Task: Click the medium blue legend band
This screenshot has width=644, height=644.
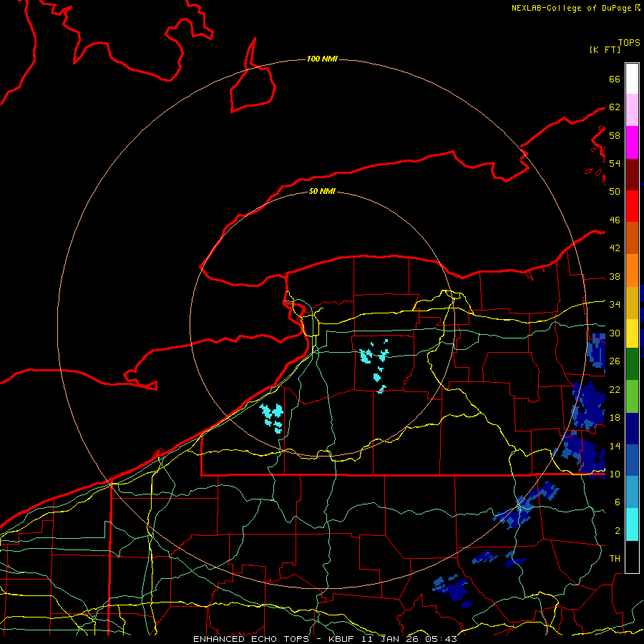Action: pos(632,460)
